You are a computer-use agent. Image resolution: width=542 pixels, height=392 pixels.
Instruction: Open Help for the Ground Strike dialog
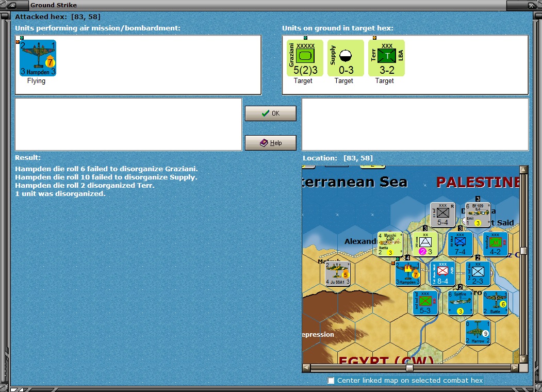click(271, 143)
